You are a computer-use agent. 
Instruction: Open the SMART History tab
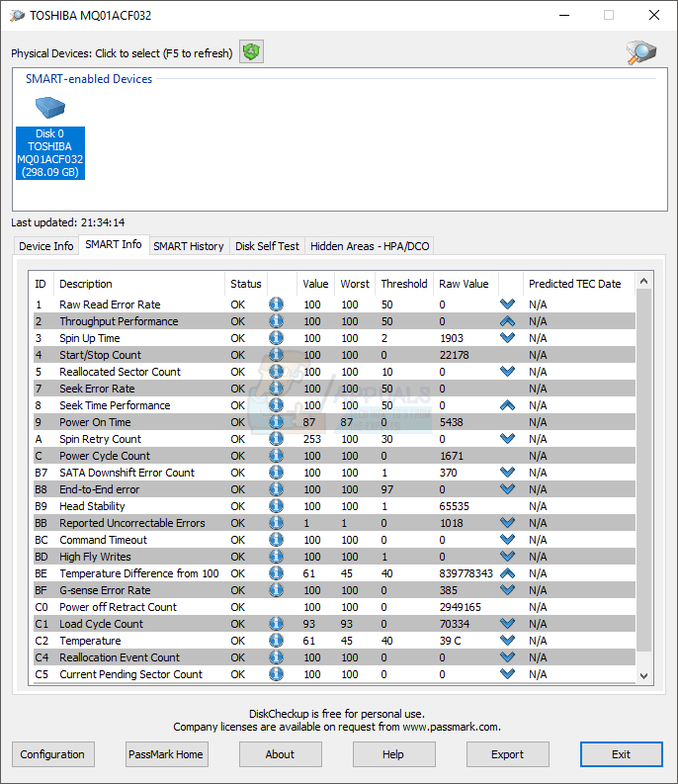click(x=189, y=246)
